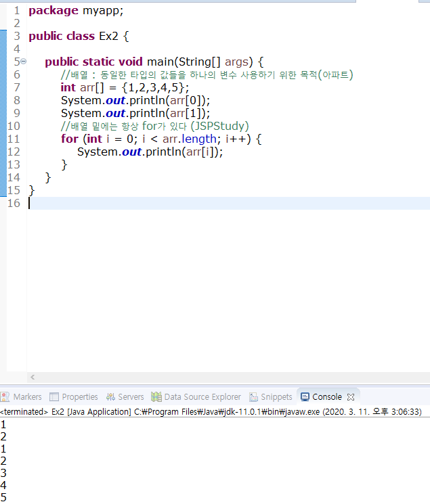
Task: Click the comment ending with '(아파트)'
Action: pos(207,75)
